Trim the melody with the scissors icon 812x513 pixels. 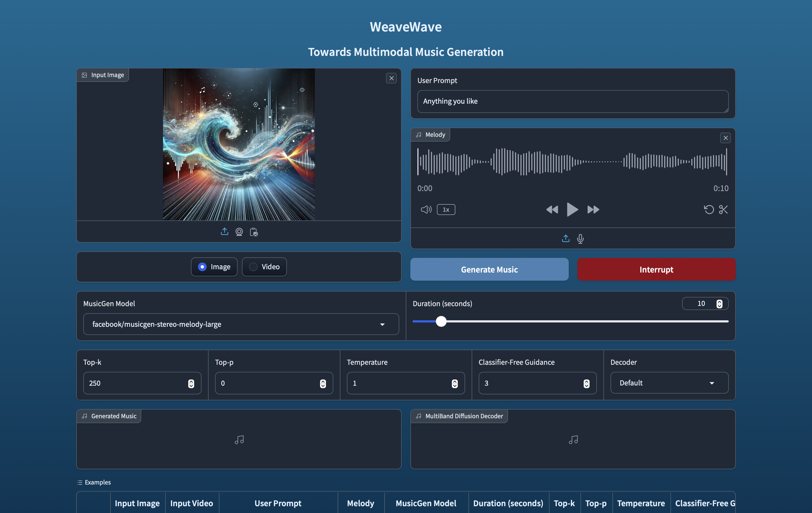[x=723, y=210]
